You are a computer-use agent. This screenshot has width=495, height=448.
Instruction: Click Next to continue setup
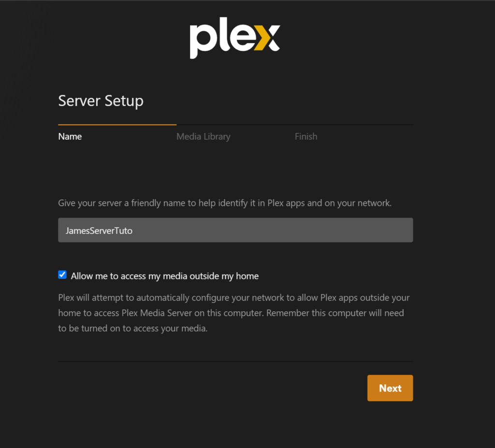tap(390, 388)
